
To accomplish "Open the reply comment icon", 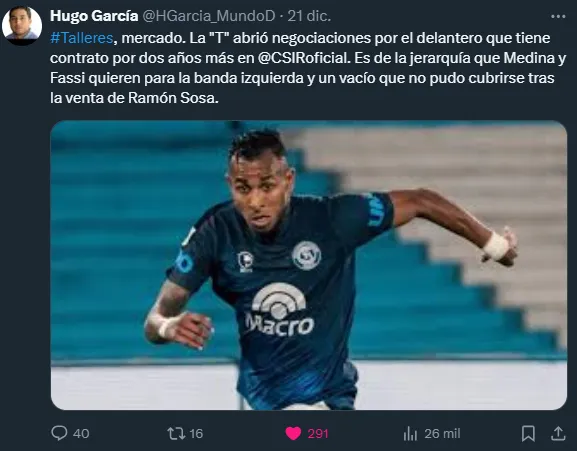I will (x=59, y=433).
